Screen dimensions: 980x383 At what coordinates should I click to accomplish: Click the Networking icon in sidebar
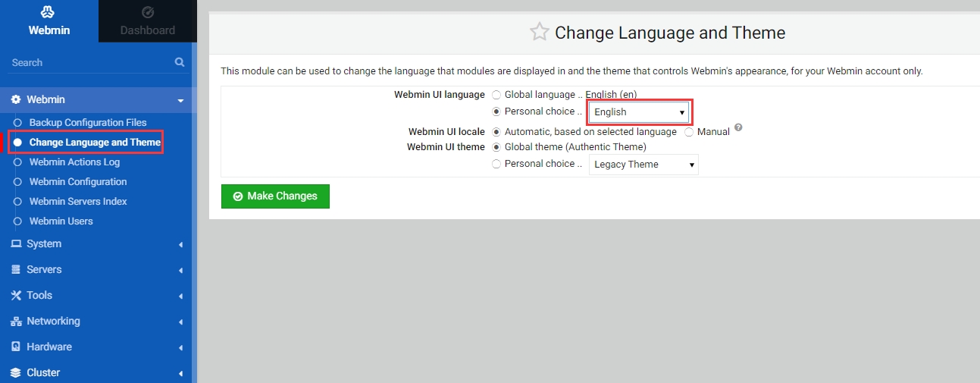pos(16,322)
